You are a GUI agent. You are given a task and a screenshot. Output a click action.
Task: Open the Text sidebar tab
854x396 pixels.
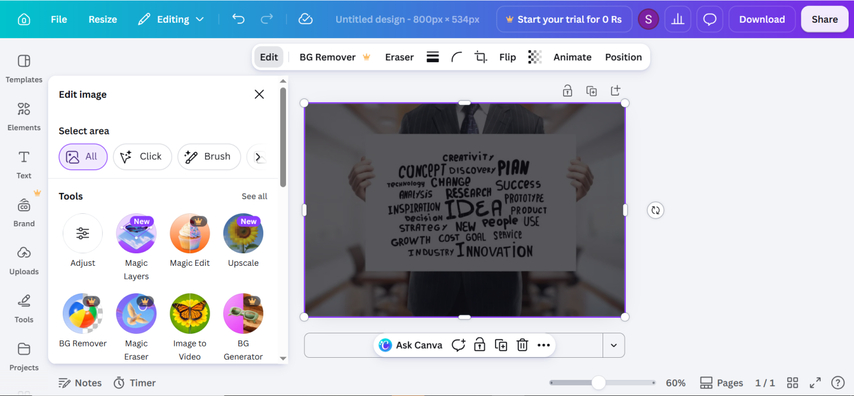24,165
